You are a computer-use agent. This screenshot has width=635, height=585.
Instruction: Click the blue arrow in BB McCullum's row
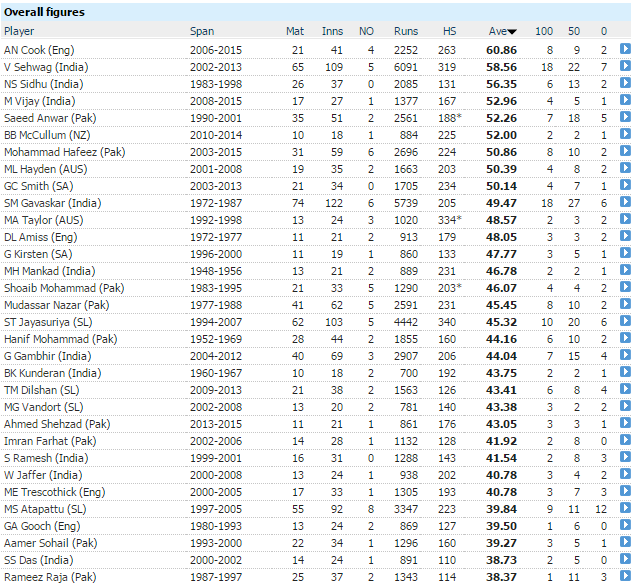coord(625,134)
